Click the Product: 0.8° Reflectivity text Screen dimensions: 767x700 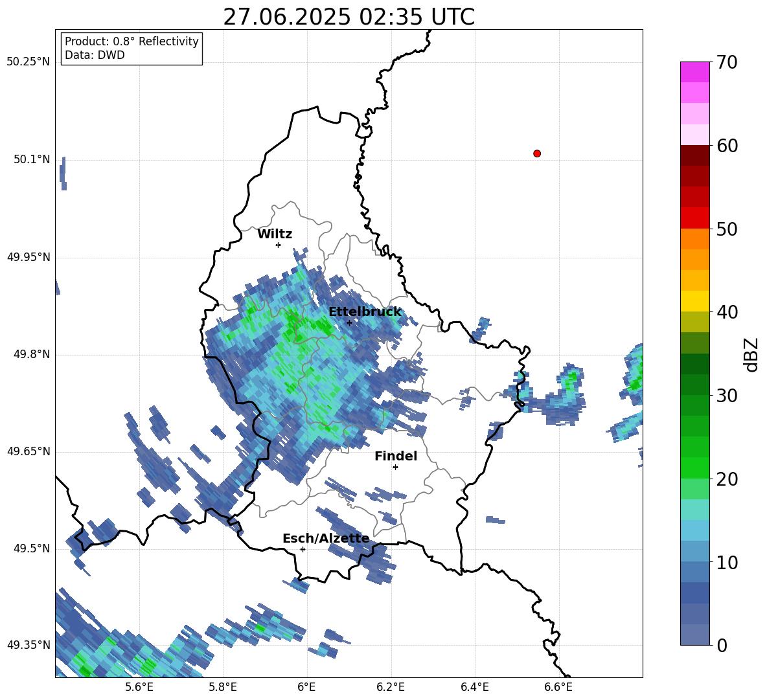[132, 41]
